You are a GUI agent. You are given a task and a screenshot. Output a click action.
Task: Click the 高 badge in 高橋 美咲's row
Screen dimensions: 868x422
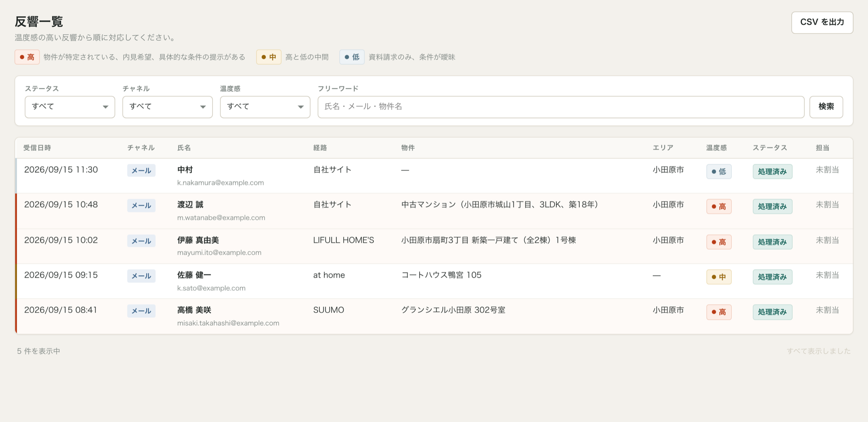tap(719, 312)
